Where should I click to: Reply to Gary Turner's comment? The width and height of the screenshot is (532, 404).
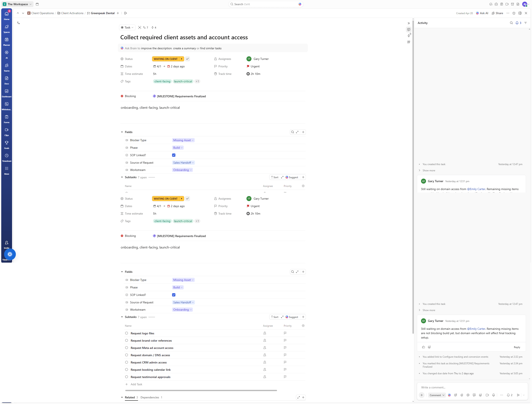coord(517,347)
